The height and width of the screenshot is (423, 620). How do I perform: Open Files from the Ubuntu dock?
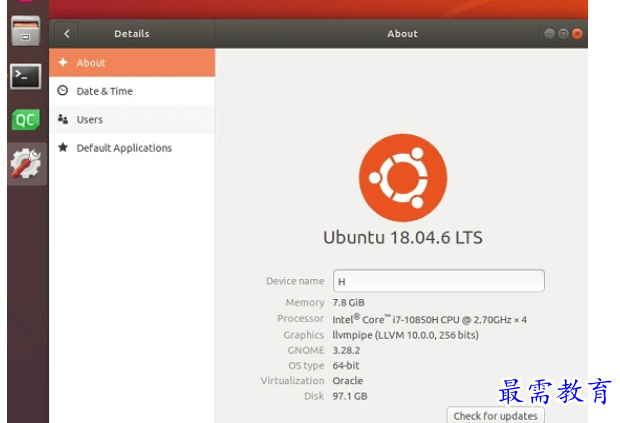click(26, 31)
